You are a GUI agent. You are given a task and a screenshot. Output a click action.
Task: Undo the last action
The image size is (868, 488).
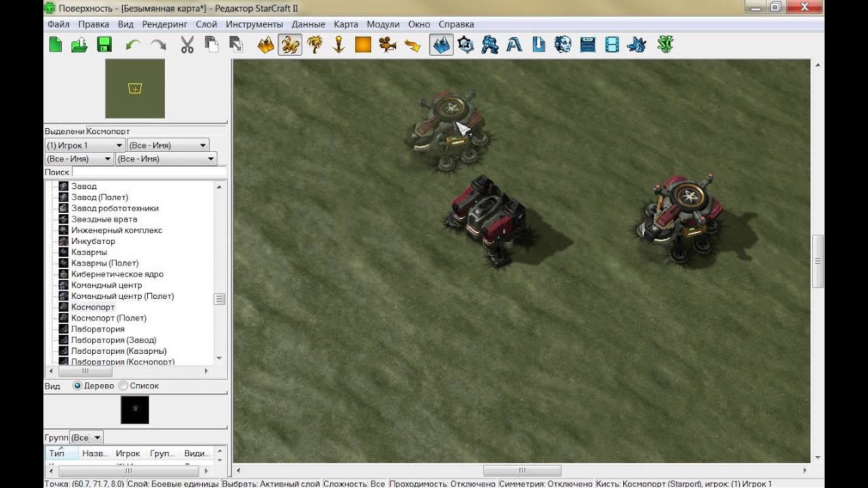pos(134,45)
